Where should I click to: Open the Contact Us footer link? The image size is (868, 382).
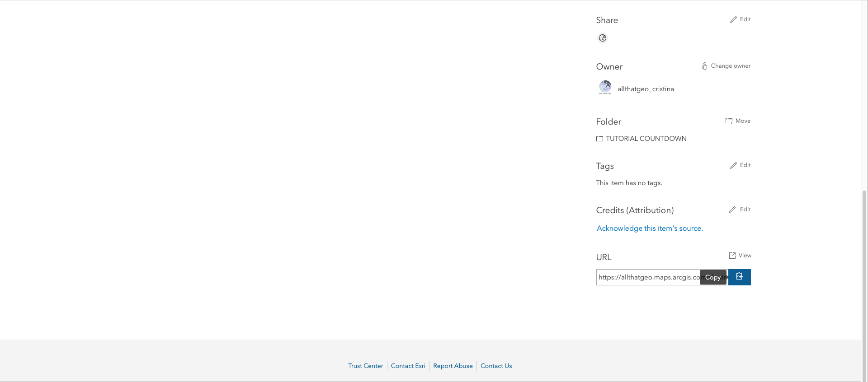(496, 366)
